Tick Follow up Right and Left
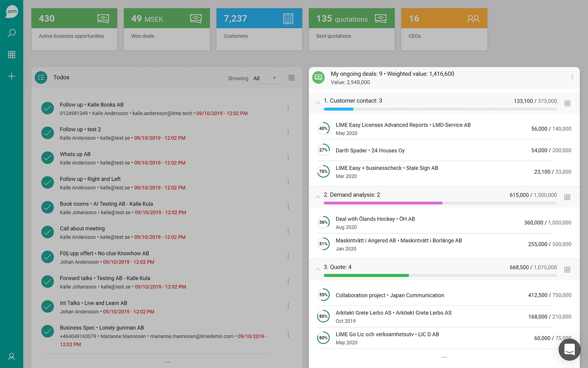This screenshot has height=368, width=588. pyautogui.click(x=47, y=183)
